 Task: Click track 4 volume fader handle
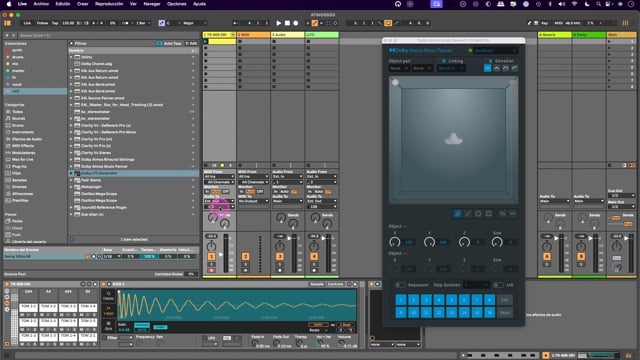324,238
